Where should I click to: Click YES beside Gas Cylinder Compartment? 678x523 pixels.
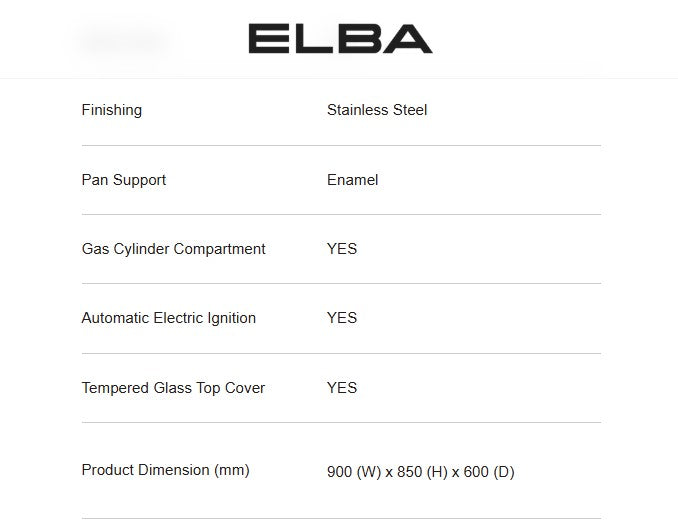pos(341,249)
